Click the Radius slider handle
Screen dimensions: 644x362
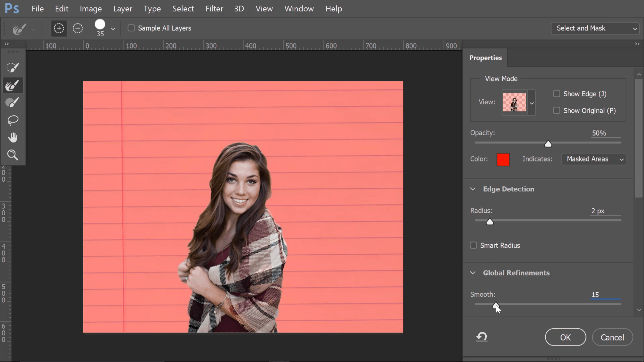[x=490, y=222]
